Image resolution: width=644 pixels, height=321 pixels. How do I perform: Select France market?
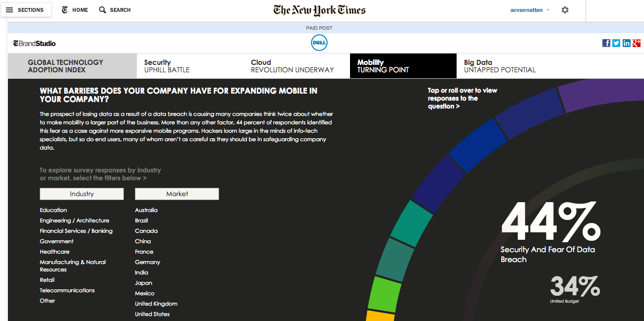tap(144, 252)
